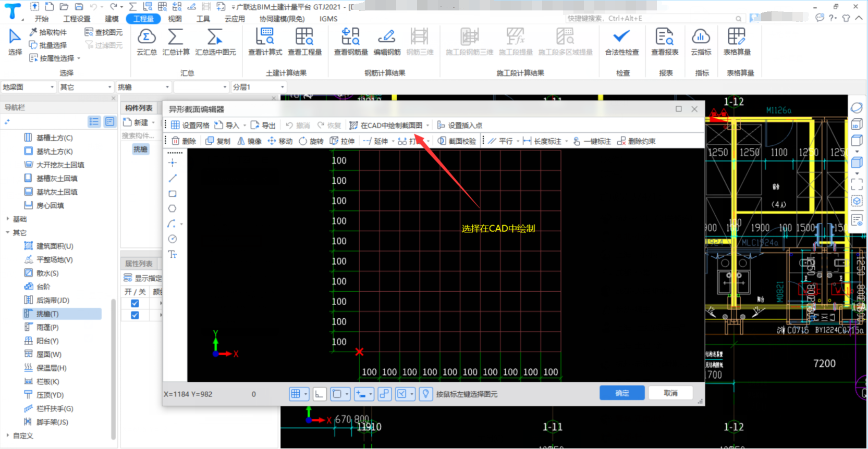Open 建模 ribbon tab

coord(112,19)
